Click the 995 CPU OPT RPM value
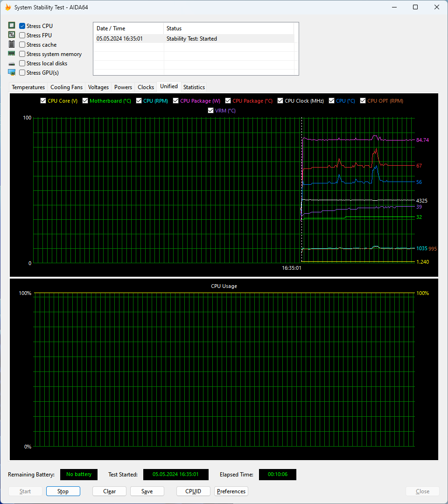 433,248
